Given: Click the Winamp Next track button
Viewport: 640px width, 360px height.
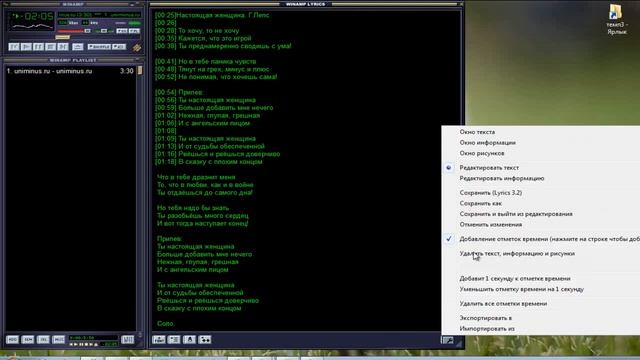Looking at the screenshot, I should point(63,47).
